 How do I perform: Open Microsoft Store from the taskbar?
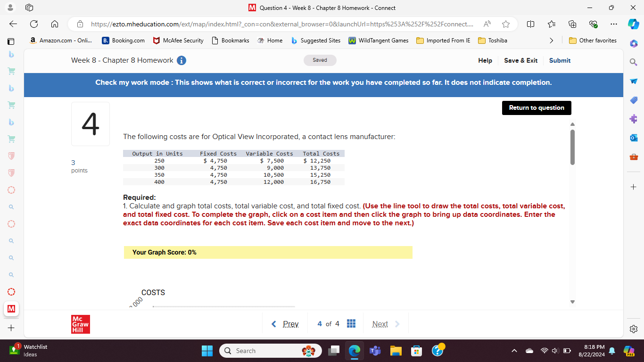point(416,351)
